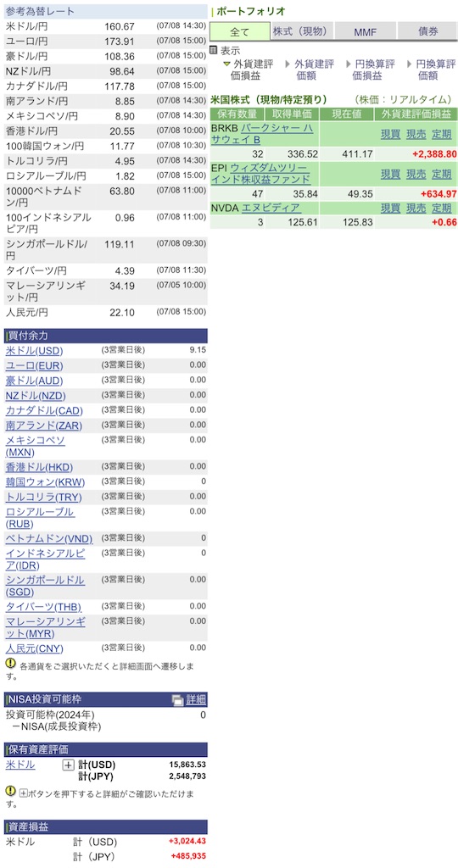This screenshot has width=458, height=868.
Task: Click the 保有数量 column header
Action: (237, 114)
